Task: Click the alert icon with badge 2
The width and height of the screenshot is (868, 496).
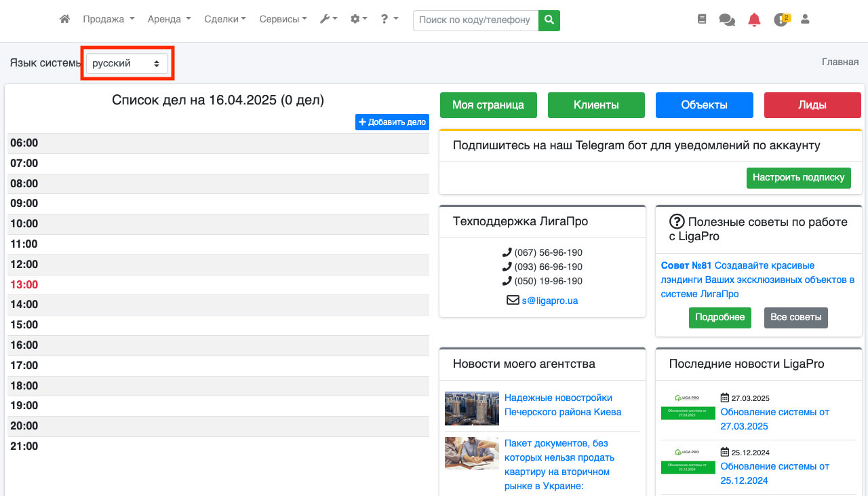Action: tap(781, 20)
